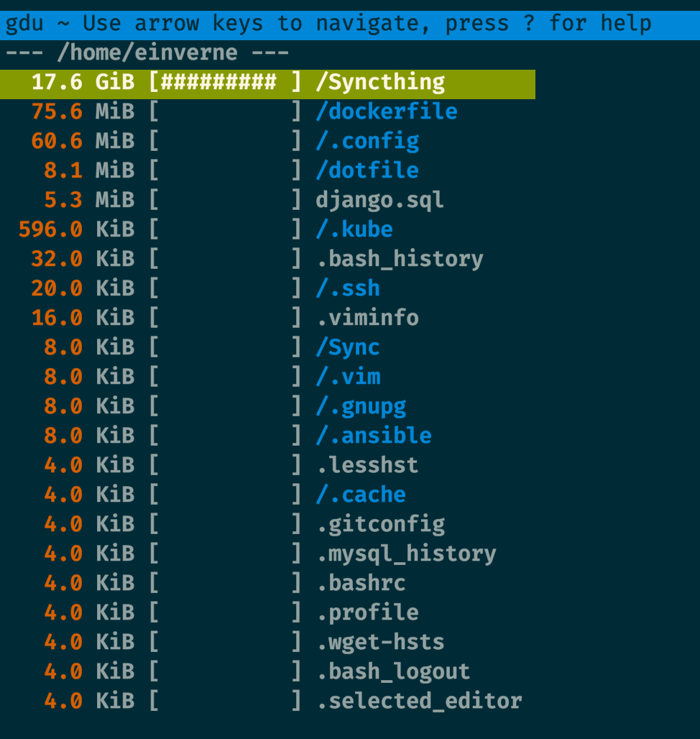The image size is (700, 739).
Task: Select the .bash_history file entry
Action: point(400,260)
